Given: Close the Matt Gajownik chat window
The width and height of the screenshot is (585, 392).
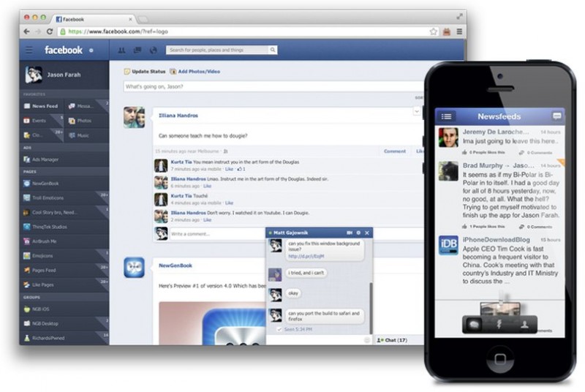Looking at the screenshot, I should pos(367,233).
